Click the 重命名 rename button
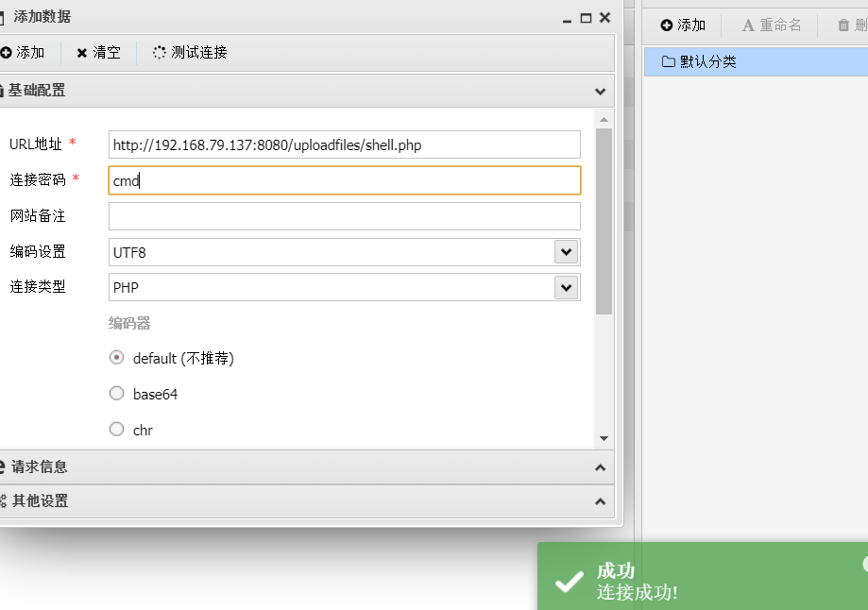 (x=771, y=25)
